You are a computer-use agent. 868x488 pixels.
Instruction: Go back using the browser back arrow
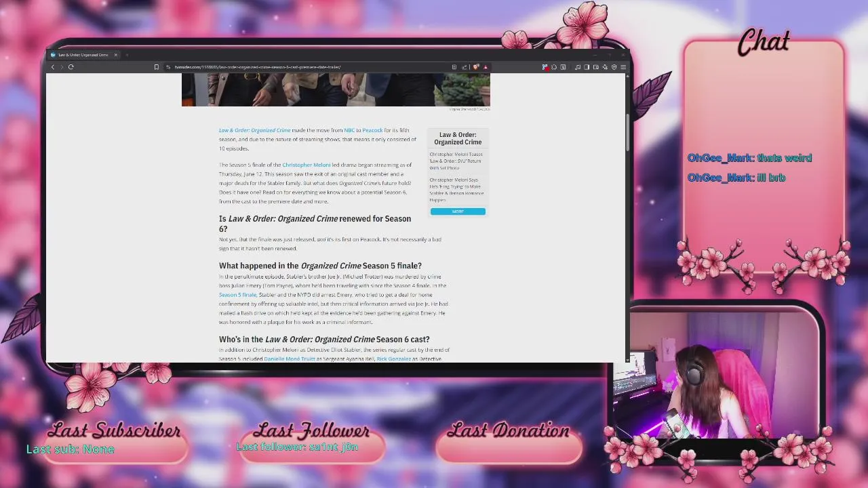53,67
